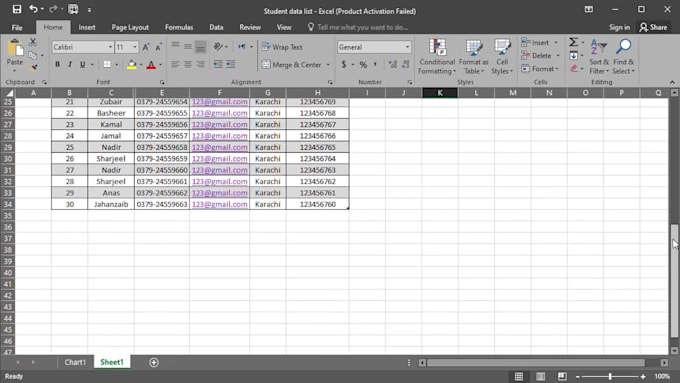
Task: Click the Delete cells button
Action: [537, 56]
